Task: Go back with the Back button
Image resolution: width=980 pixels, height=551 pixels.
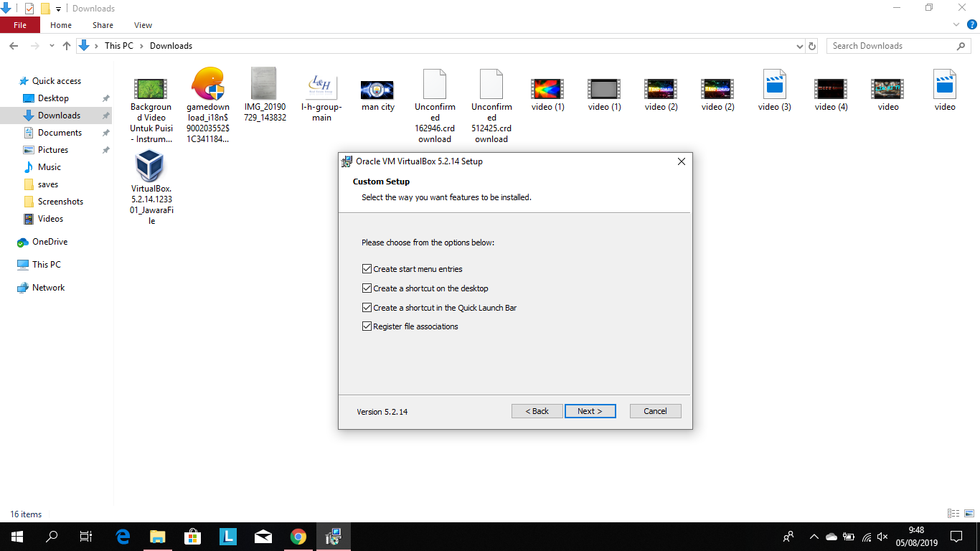Action: [x=537, y=411]
